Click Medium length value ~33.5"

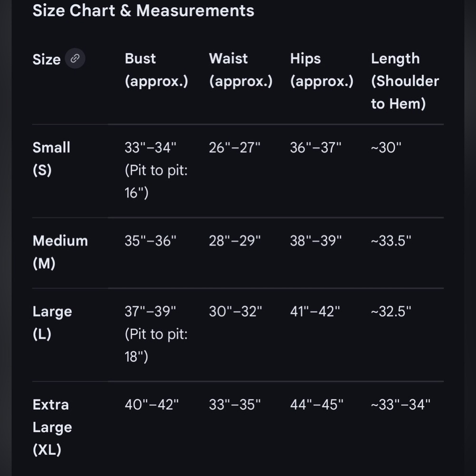(391, 241)
